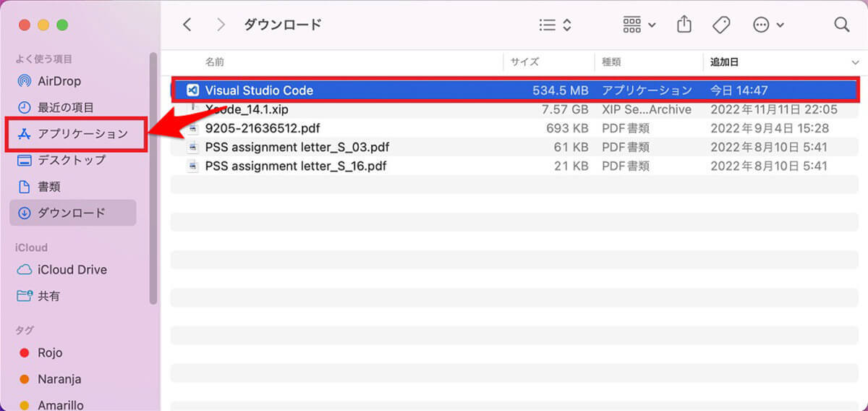Screen dimensions: 868x411
Task: Click the PSS assignment letter_S_16.pdf icon
Action: tap(192, 166)
